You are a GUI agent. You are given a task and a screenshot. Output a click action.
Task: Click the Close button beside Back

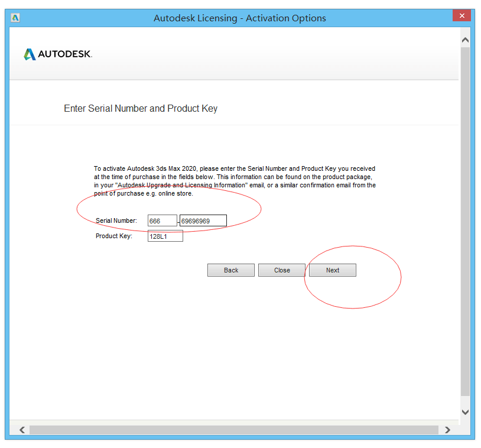tap(282, 270)
